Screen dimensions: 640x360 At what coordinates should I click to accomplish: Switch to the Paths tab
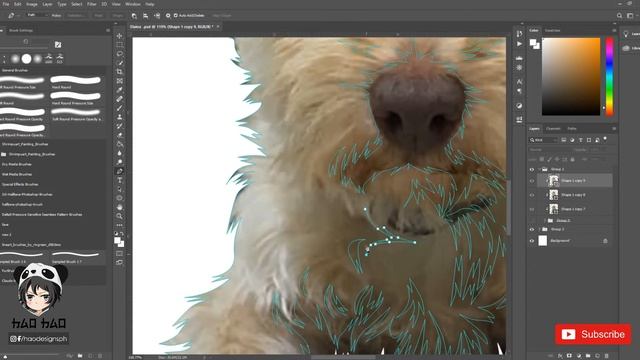click(572, 129)
